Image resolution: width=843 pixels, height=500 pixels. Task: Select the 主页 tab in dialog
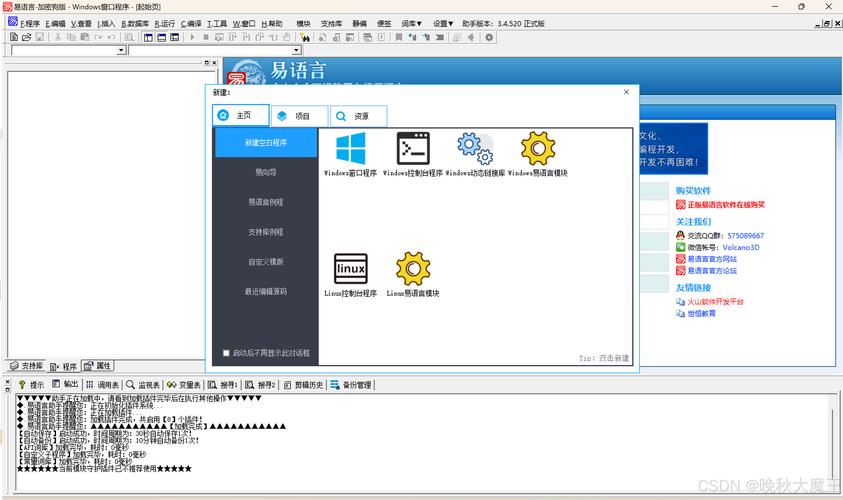point(241,115)
